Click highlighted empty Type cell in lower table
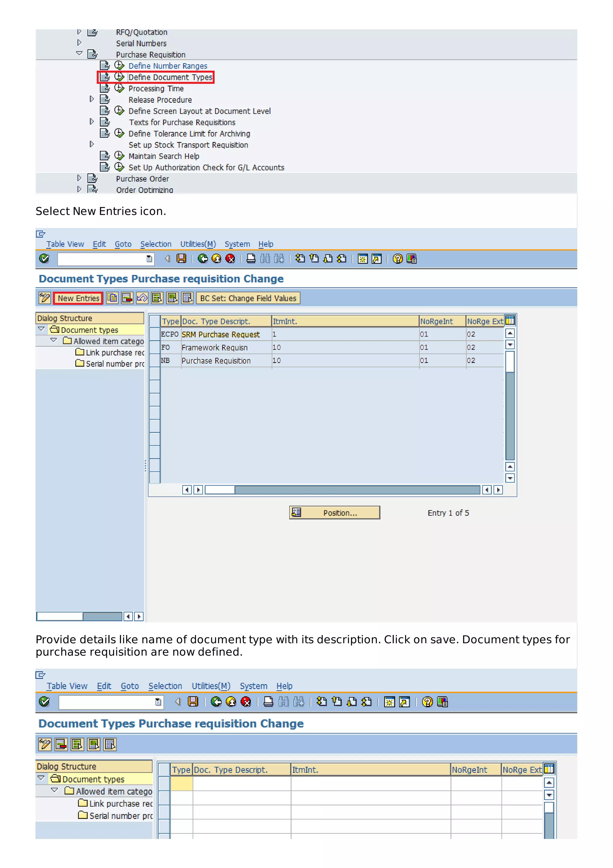613x868 pixels. pos(182,784)
